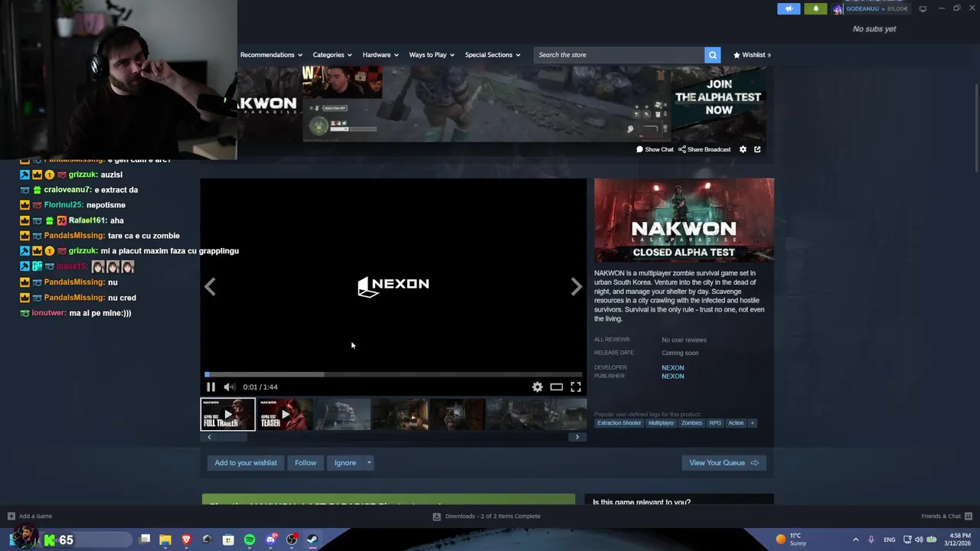Seek along the trailer progress bar
Image resolution: width=980 pixels, height=551 pixels.
394,375
